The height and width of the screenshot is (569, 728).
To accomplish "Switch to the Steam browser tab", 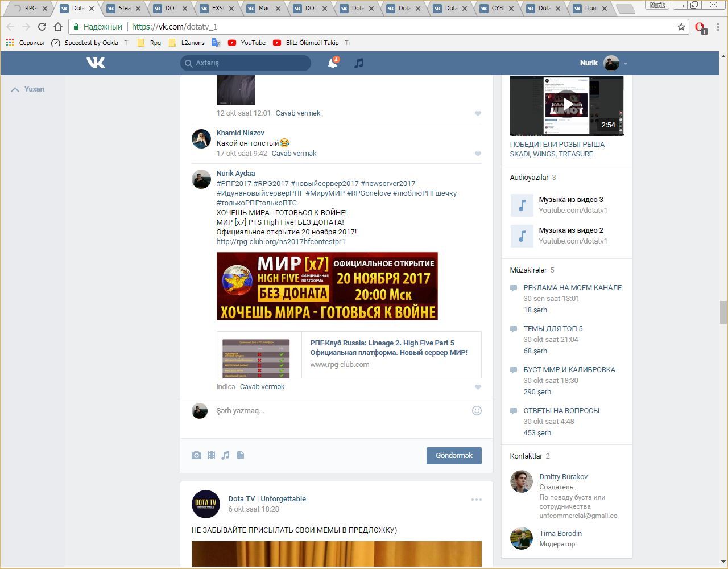I will tap(125, 8).
